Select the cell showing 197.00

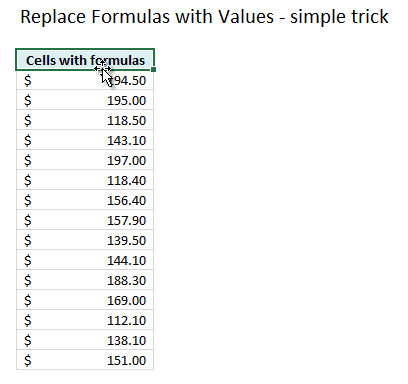point(85,160)
